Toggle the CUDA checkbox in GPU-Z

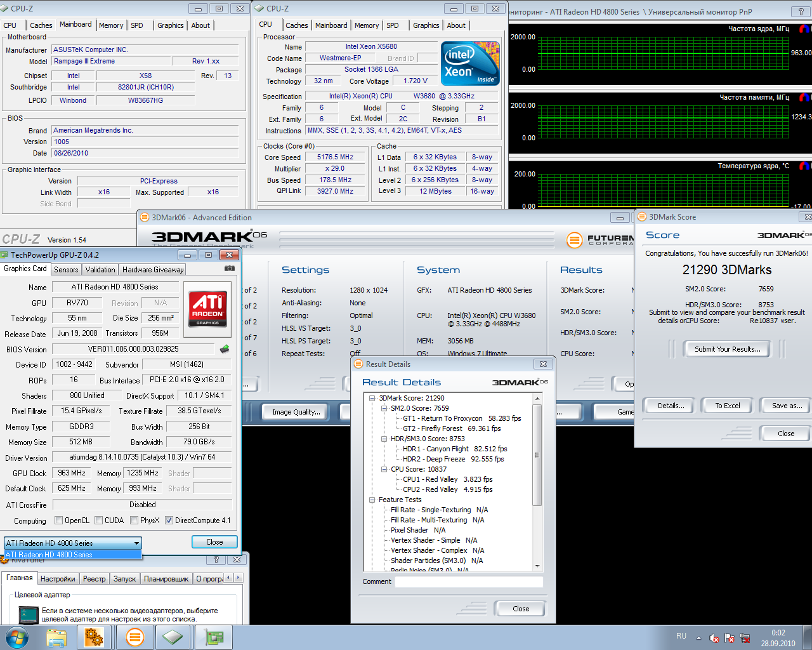tap(98, 521)
